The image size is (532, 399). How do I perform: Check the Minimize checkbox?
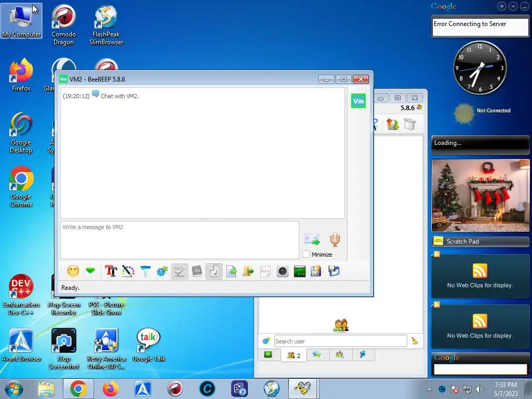coord(306,254)
